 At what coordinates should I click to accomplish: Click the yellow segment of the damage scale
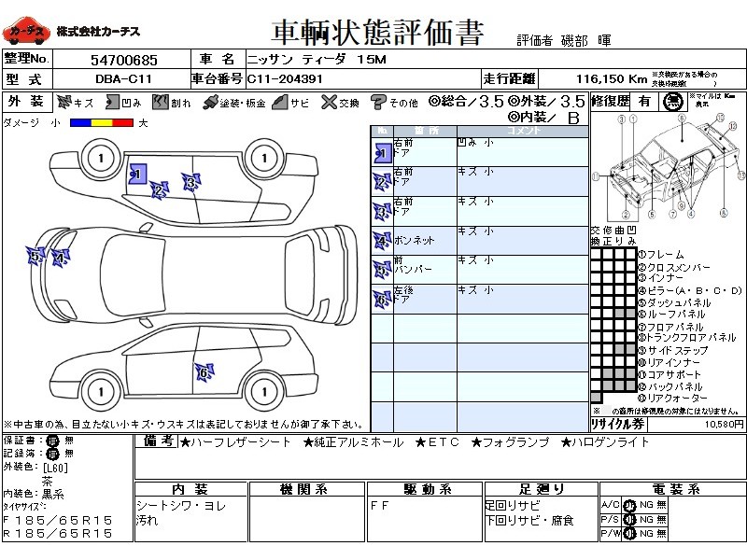[102, 123]
